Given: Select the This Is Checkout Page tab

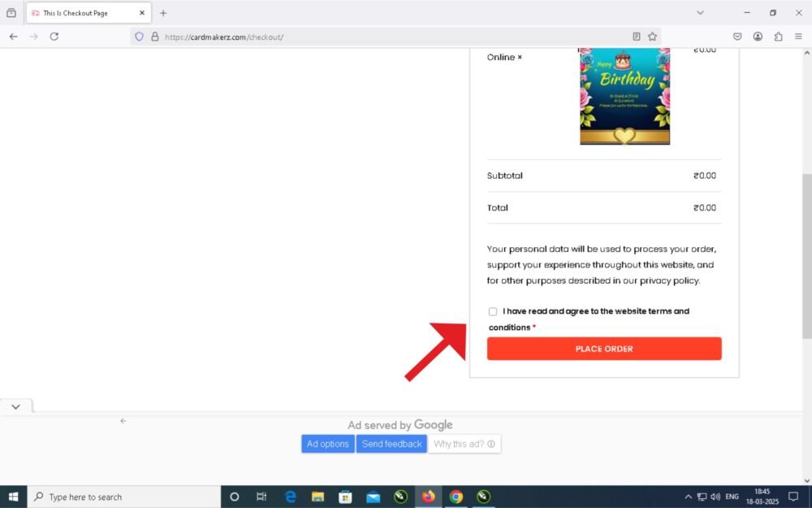Looking at the screenshot, I should (x=81, y=13).
